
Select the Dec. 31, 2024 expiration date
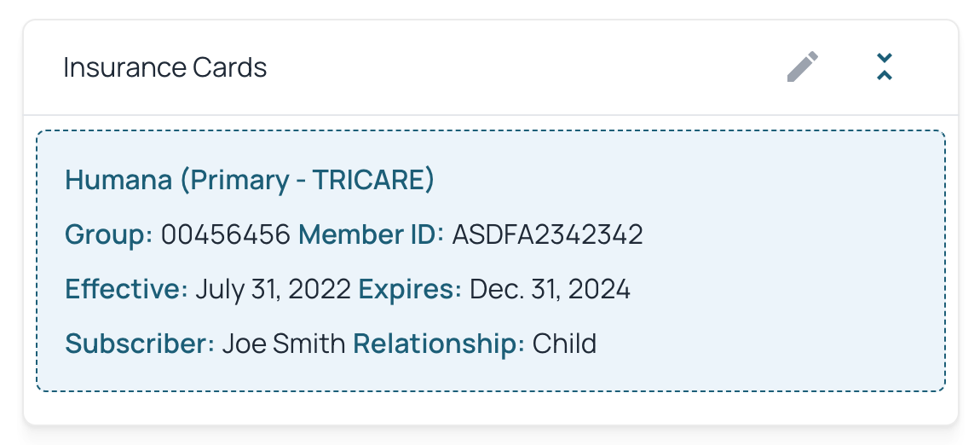(x=550, y=289)
